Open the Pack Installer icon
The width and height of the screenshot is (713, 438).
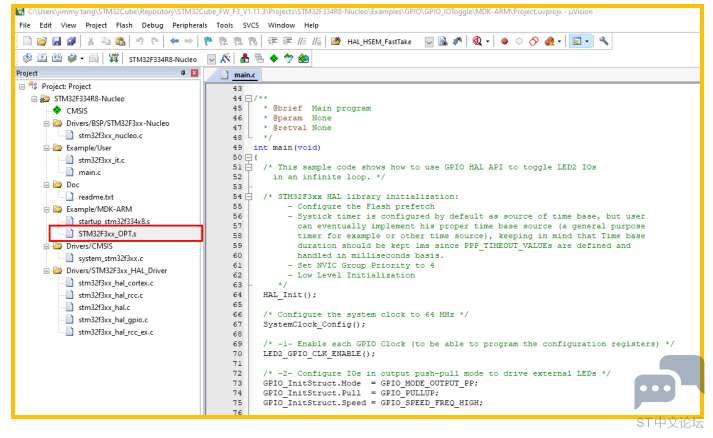[303, 59]
